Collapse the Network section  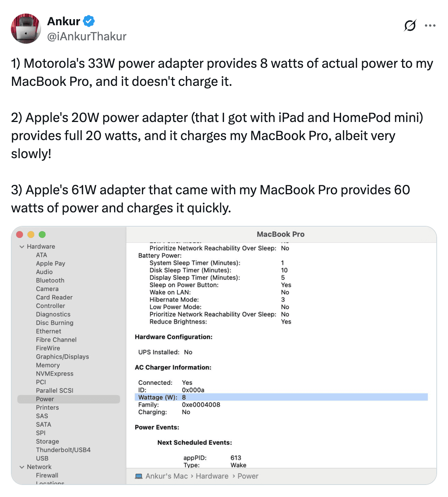22,467
